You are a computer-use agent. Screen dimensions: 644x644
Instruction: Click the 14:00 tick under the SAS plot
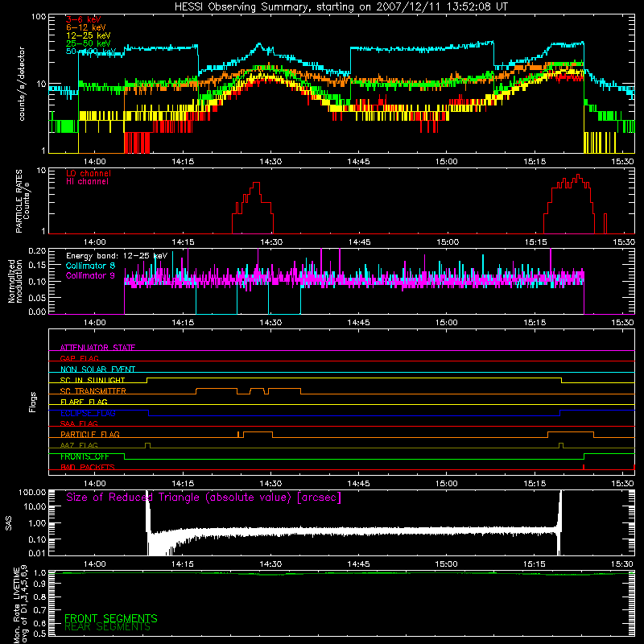94,564
